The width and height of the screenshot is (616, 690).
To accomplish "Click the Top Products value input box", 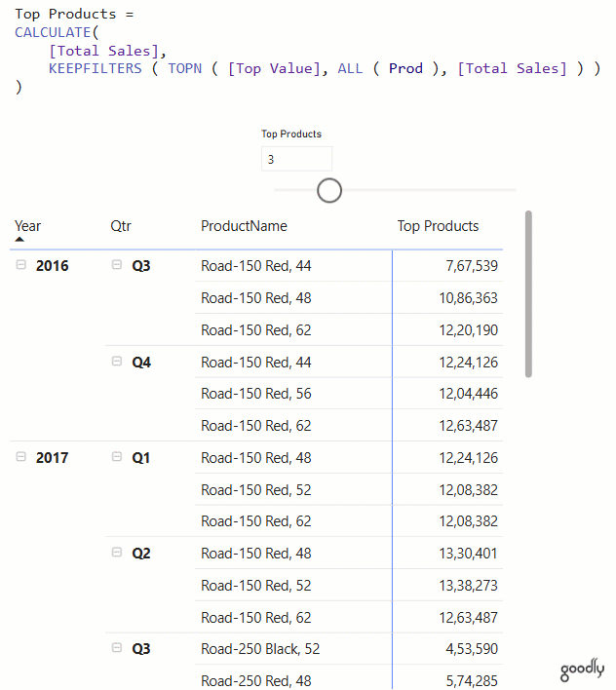I will [296, 159].
